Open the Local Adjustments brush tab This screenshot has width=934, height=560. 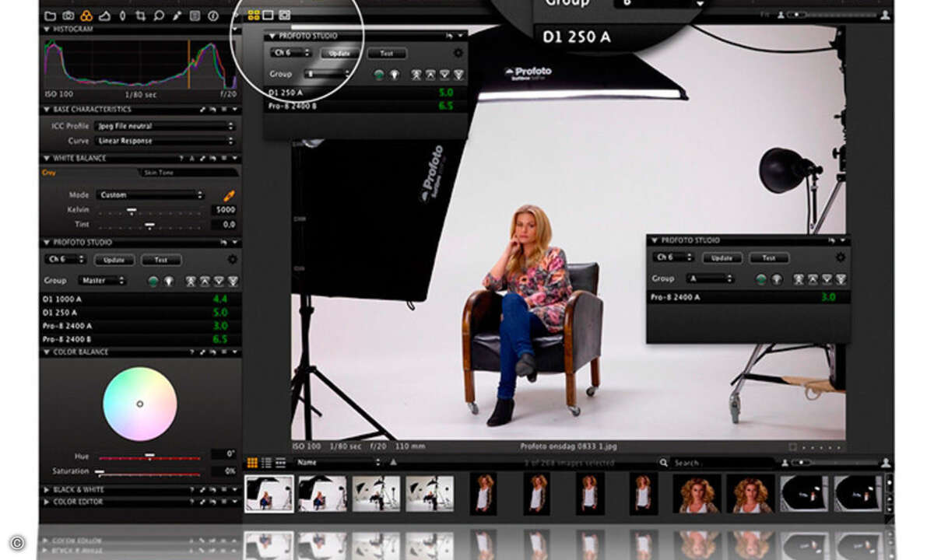click(x=176, y=15)
